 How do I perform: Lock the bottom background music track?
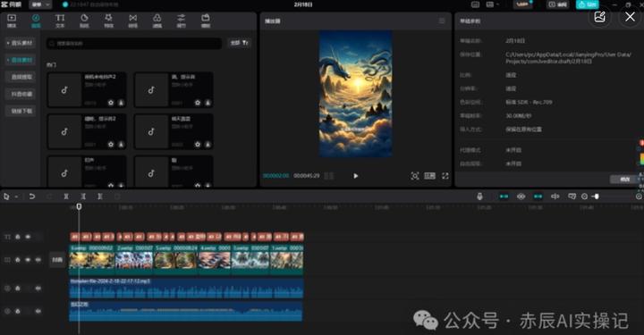pyautogui.click(x=18, y=311)
